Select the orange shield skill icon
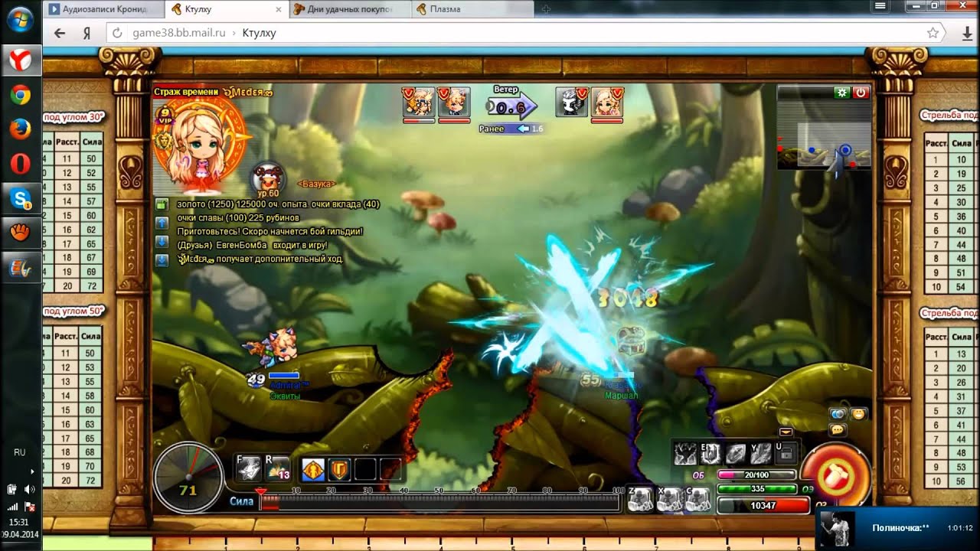980x551 pixels. tap(338, 469)
